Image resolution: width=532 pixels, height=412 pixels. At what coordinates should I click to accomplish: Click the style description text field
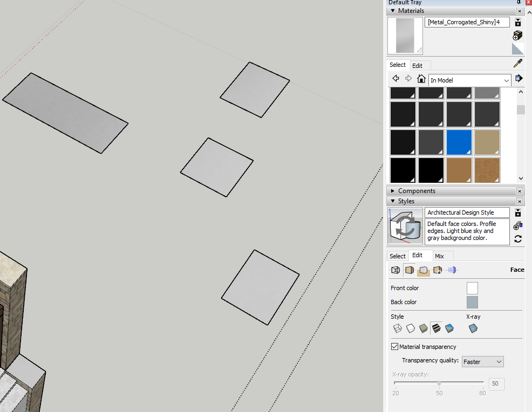467,231
